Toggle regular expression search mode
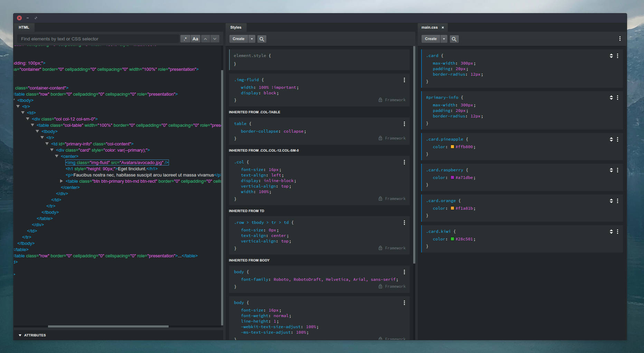The image size is (644, 353). click(x=185, y=39)
